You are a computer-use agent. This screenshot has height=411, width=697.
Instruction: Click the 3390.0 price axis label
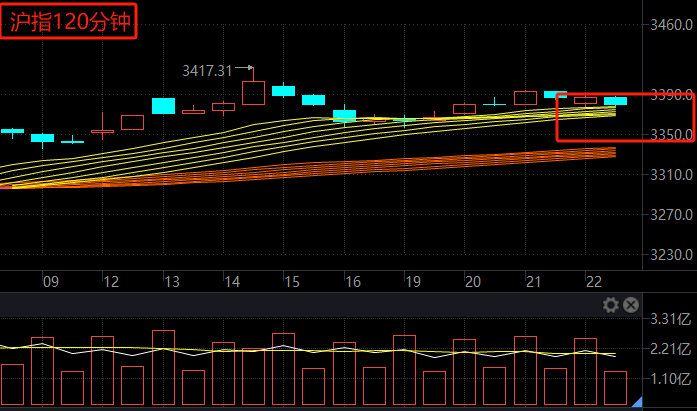click(x=671, y=95)
